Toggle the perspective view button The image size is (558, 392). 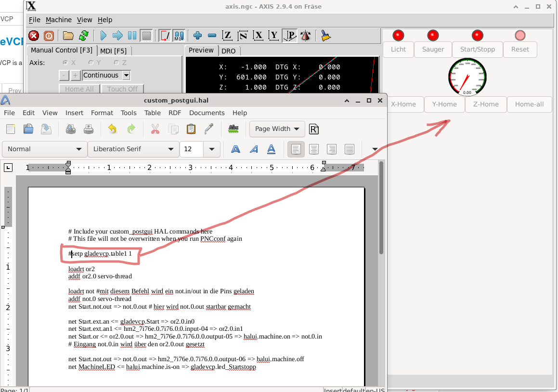pyautogui.click(x=290, y=36)
